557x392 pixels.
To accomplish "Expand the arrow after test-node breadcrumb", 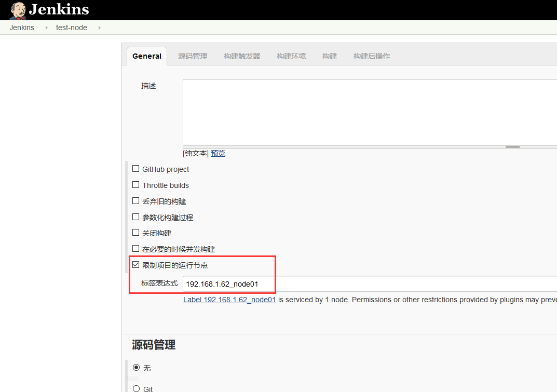I will coord(100,28).
